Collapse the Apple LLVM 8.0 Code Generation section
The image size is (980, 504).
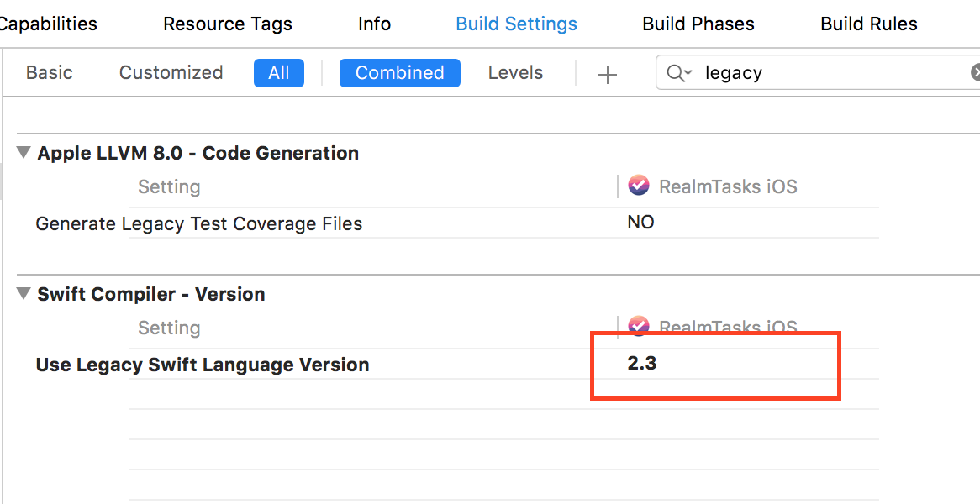tap(24, 153)
